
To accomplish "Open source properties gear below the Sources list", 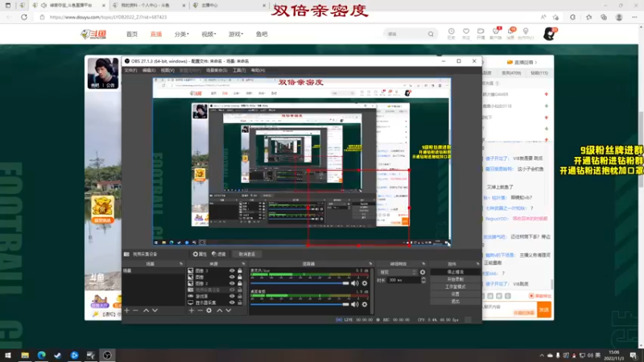I will 209,311.
